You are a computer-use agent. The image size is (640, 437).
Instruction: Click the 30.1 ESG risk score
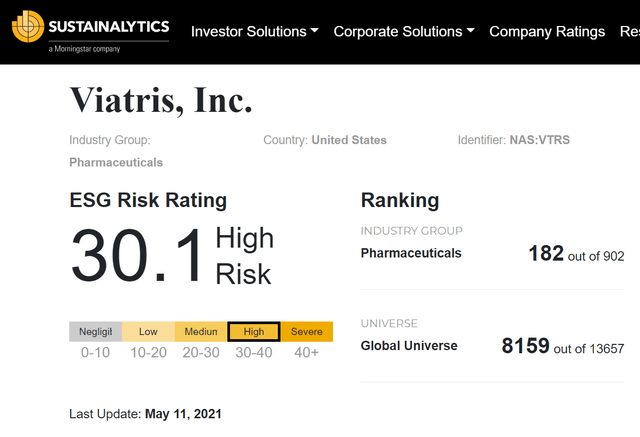tap(137, 256)
